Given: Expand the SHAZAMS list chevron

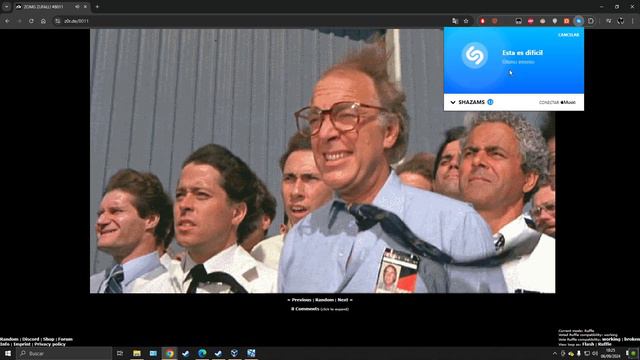Looking at the screenshot, I should pyautogui.click(x=453, y=102).
